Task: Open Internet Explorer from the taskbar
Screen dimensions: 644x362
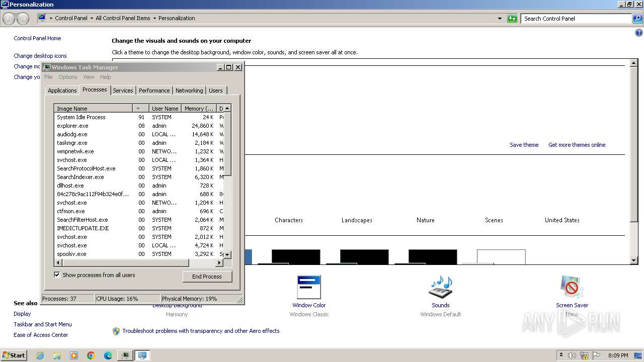Action: [x=40, y=355]
